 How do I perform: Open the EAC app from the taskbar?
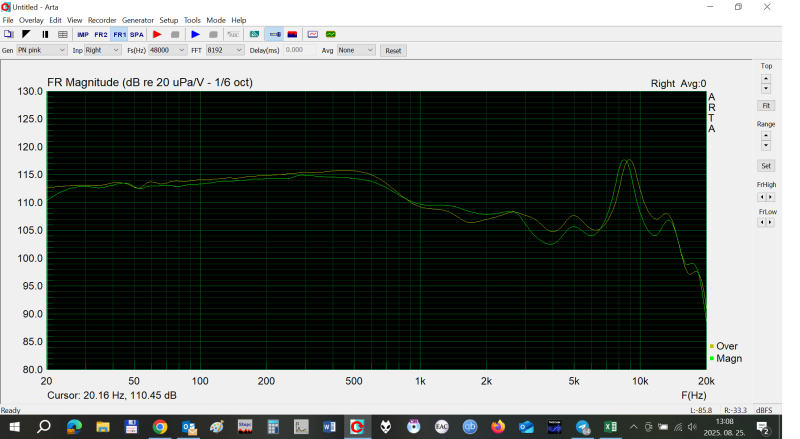coord(442,427)
